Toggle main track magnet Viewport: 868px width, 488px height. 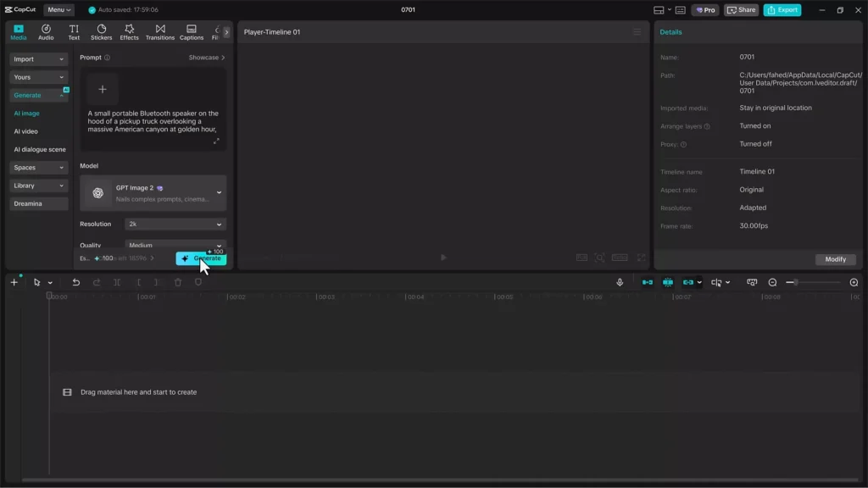pyautogui.click(x=647, y=282)
